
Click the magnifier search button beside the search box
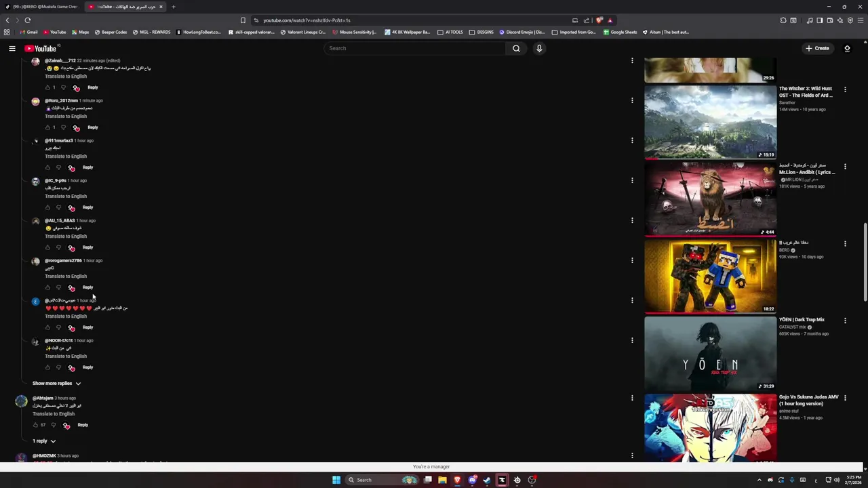pyautogui.click(x=516, y=48)
